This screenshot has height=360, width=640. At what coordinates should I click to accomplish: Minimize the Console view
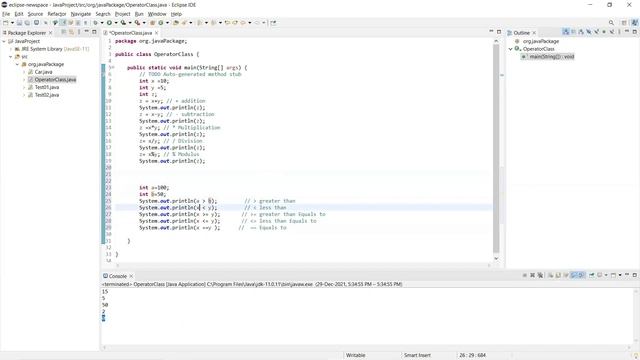coord(627,275)
